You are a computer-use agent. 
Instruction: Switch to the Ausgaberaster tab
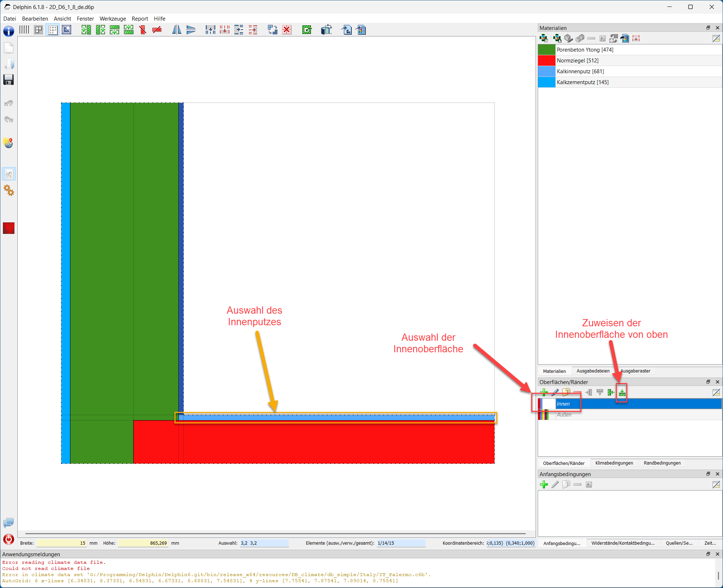point(635,371)
